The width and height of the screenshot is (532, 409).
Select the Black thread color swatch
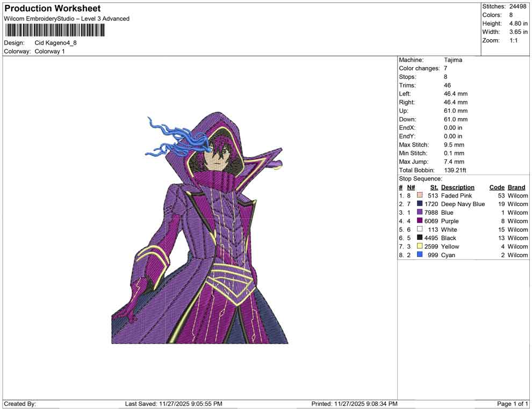click(420, 238)
